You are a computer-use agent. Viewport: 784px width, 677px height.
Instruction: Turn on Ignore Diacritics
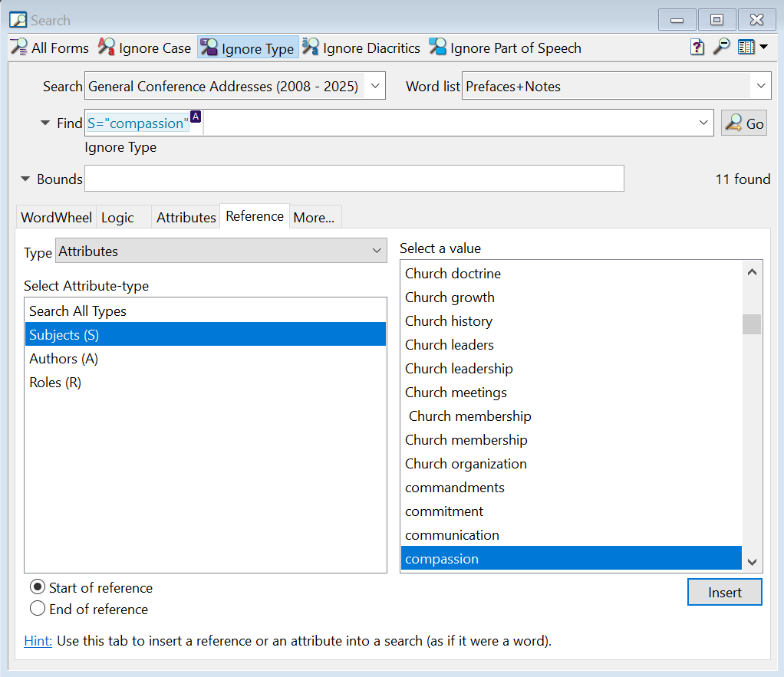point(361,48)
